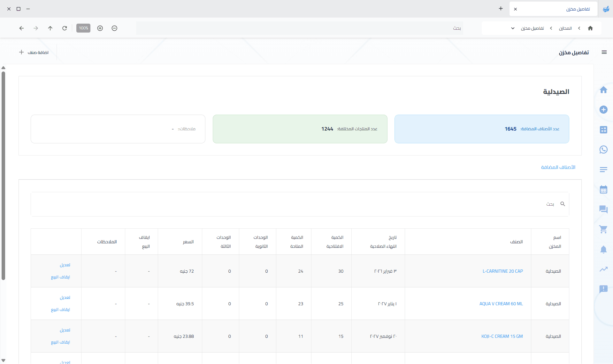Click the zoom in plus icon

click(100, 28)
